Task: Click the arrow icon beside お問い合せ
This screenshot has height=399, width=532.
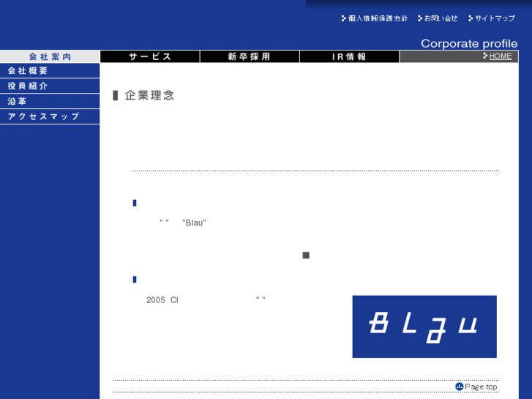Action: pyautogui.click(x=420, y=18)
